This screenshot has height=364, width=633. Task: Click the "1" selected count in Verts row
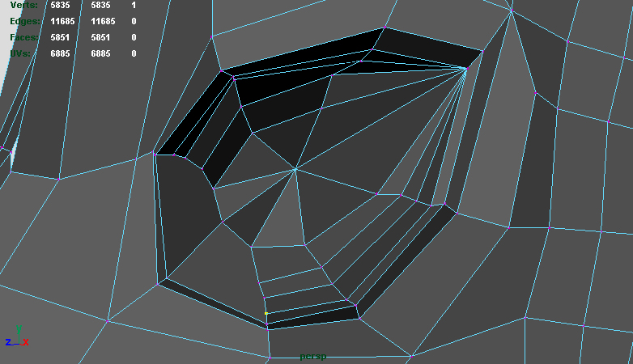pyautogui.click(x=134, y=5)
